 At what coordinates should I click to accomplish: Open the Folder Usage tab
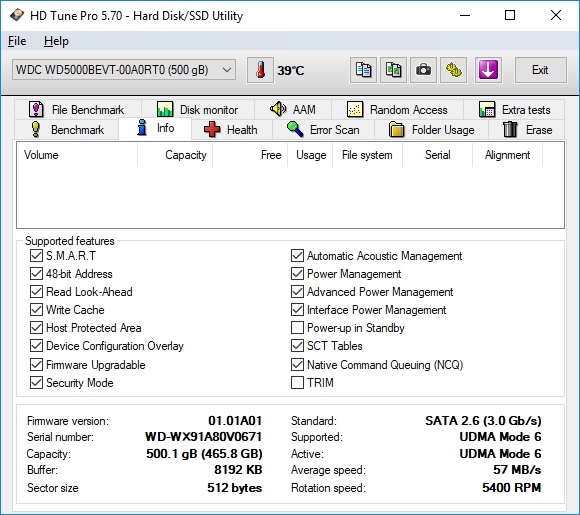(431, 129)
